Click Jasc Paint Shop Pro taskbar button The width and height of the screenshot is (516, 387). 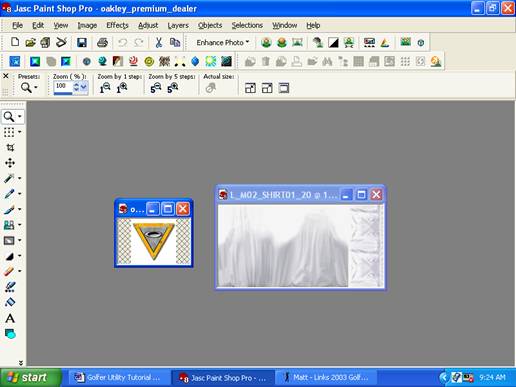(x=223, y=378)
